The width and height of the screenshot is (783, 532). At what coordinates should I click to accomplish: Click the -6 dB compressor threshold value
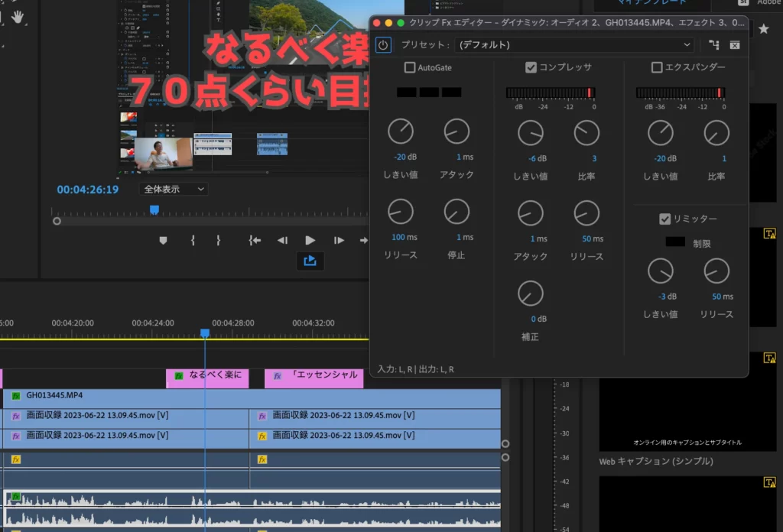[538, 159]
